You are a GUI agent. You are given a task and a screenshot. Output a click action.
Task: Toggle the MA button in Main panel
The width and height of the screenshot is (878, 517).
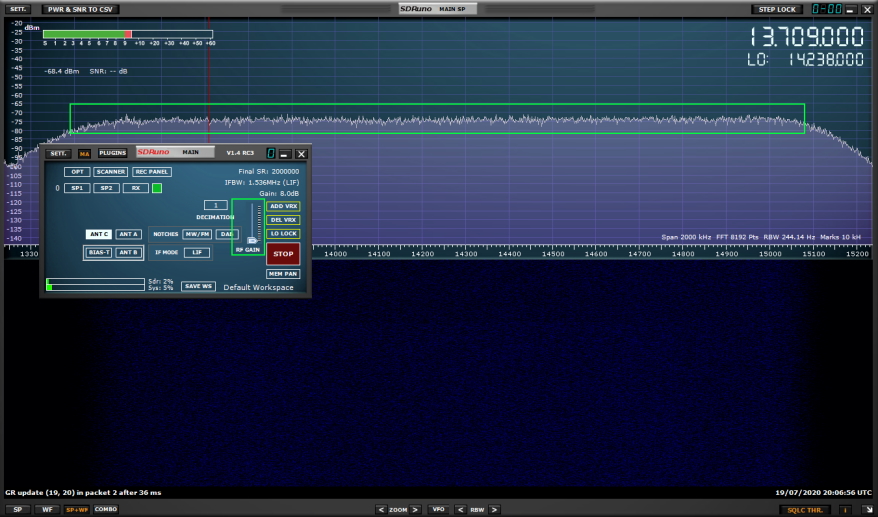[85, 153]
